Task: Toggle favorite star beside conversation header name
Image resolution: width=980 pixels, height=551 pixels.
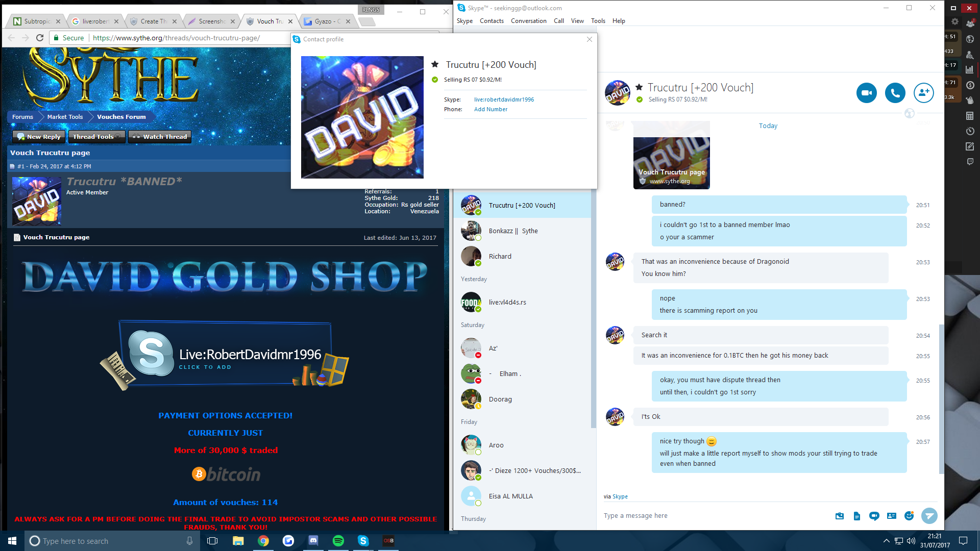Action: pos(639,87)
